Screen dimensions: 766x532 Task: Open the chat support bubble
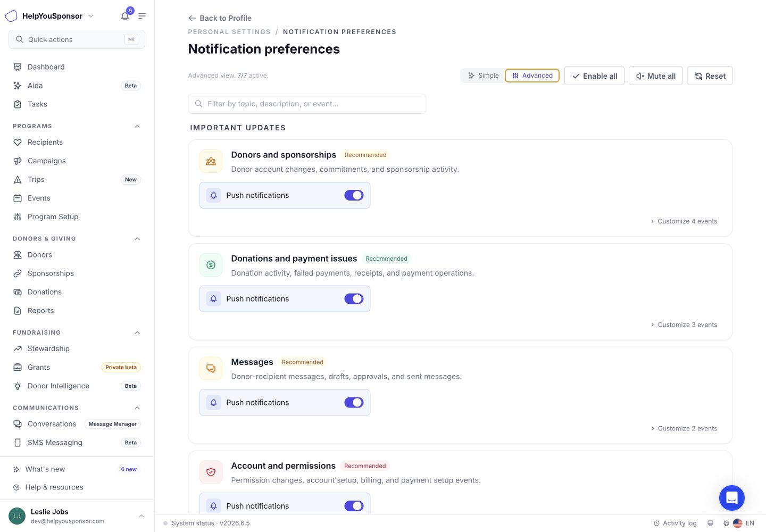point(731,498)
